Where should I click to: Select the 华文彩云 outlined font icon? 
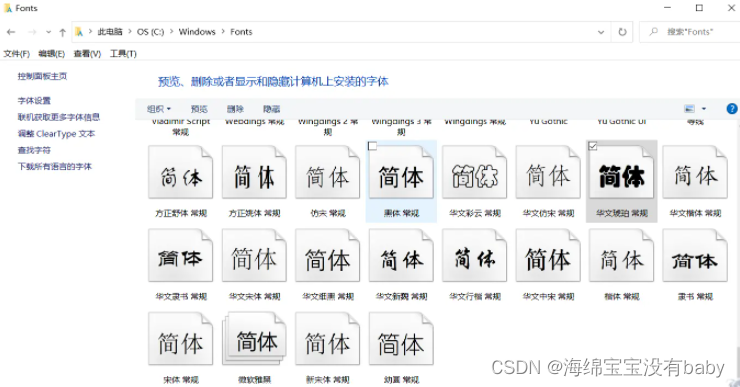click(x=474, y=172)
